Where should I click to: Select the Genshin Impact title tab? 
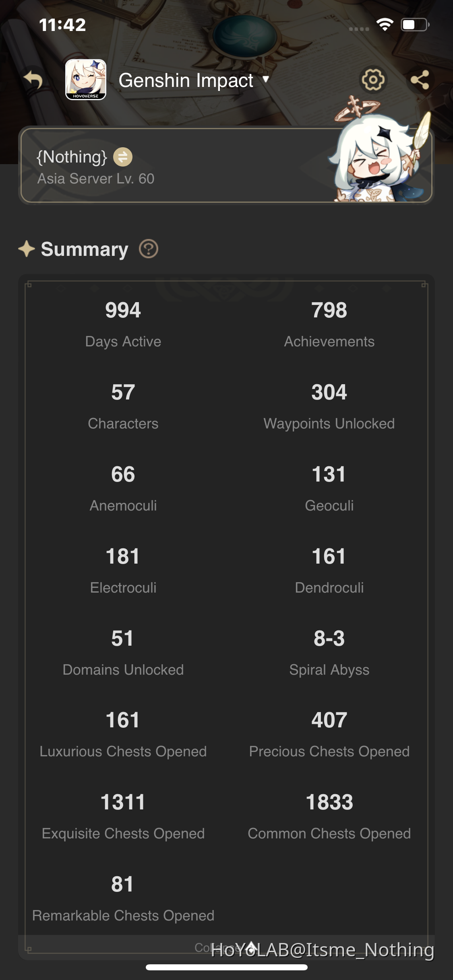point(186,80)
